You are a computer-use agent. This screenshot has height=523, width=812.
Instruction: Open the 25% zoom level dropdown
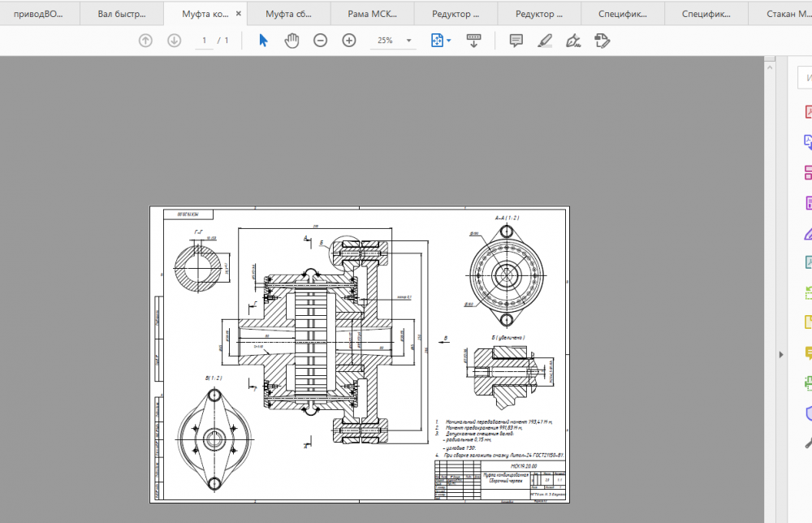(408, 41)
